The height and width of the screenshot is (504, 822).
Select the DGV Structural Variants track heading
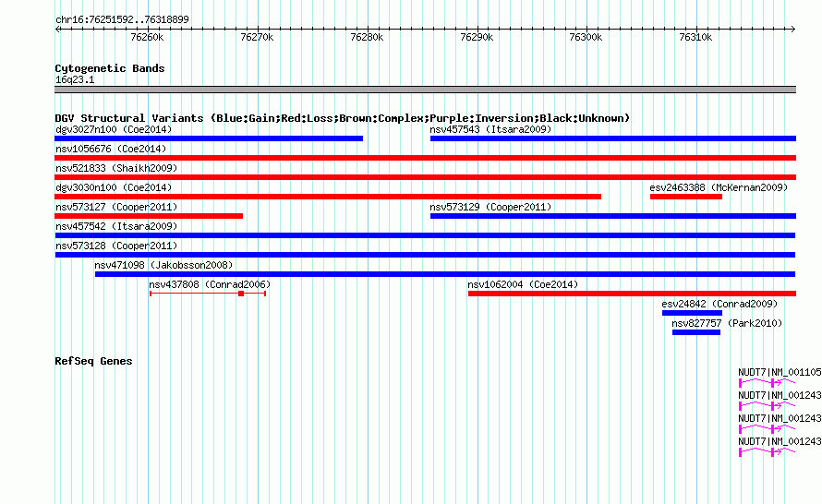343,118
